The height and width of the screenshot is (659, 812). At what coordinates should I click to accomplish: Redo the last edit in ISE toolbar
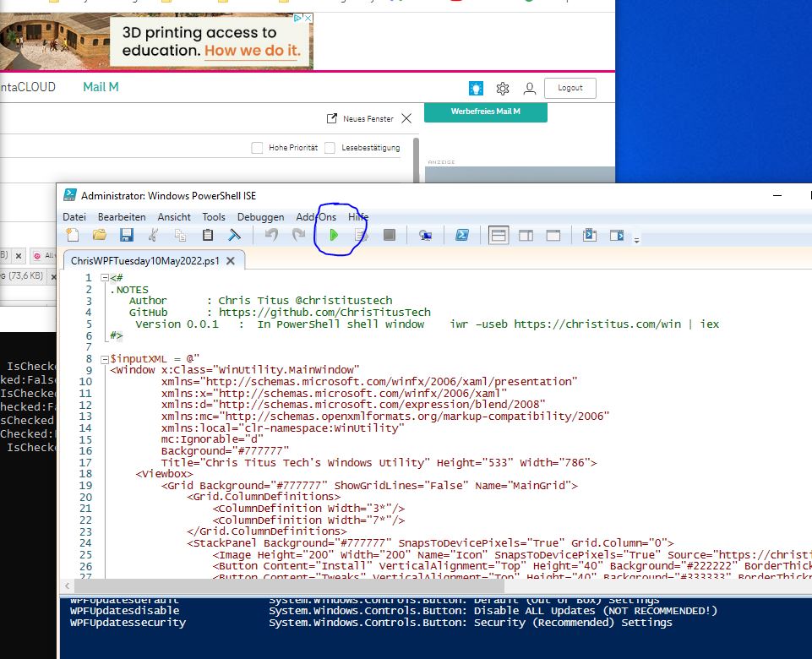(298, 235)
